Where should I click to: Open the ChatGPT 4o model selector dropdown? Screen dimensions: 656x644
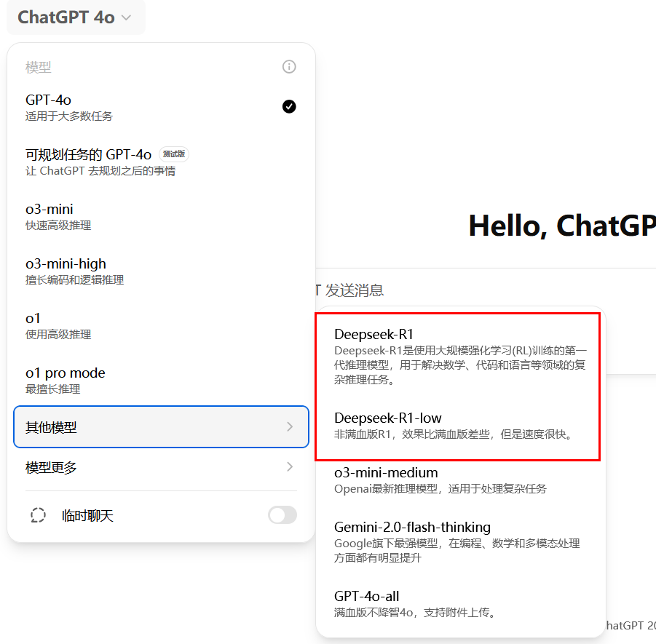(76, 17)
